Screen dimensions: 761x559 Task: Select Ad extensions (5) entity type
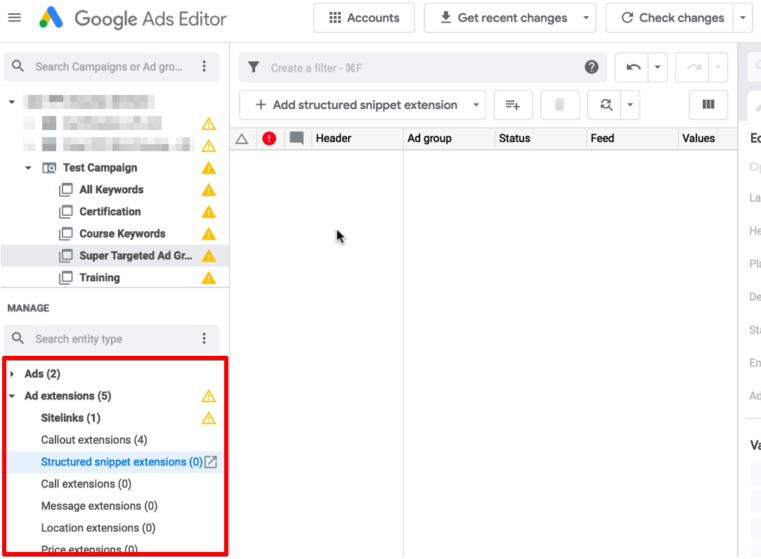tap(68, 396)
